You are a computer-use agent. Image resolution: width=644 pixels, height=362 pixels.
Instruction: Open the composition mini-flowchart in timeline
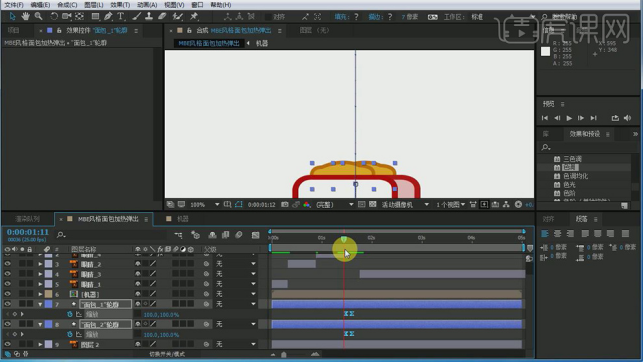(x=178, y=235)
